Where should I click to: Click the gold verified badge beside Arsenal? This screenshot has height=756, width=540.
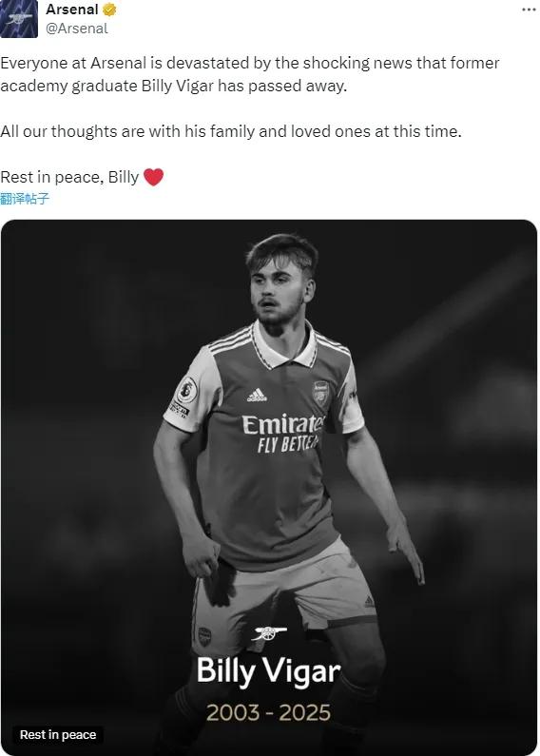109,10
